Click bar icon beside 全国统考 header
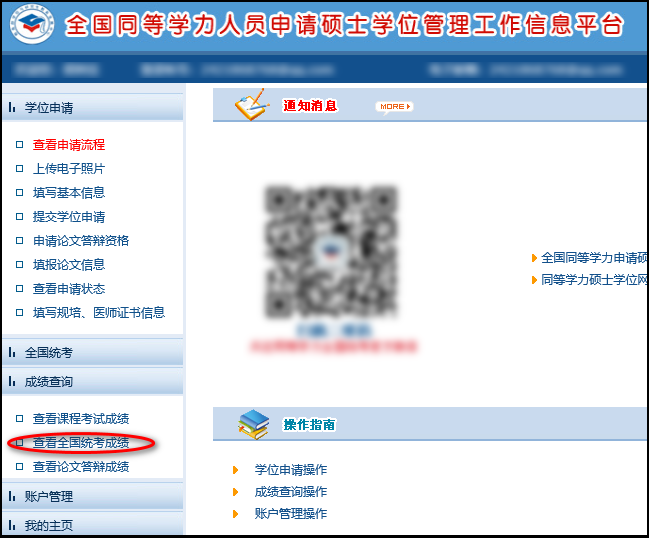Screen dimensions: 649x538 pyautogui.click(x=12, y=353)
